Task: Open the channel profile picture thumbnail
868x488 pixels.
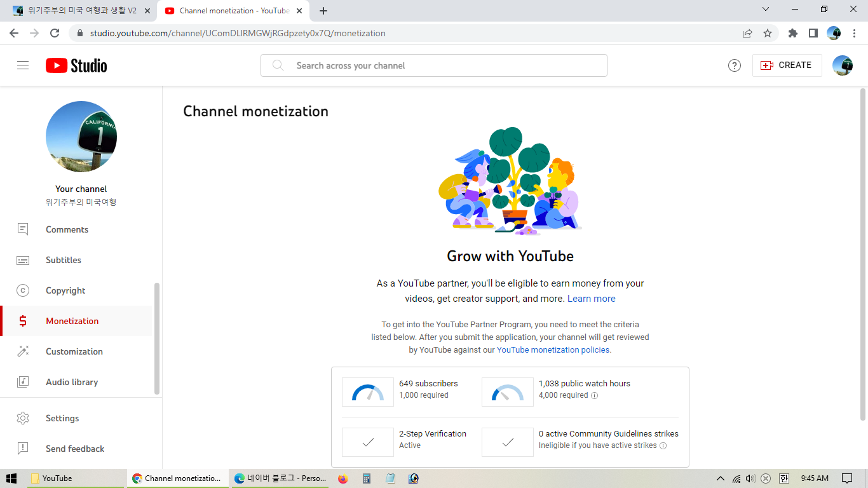Action: (x=81, y=137)
